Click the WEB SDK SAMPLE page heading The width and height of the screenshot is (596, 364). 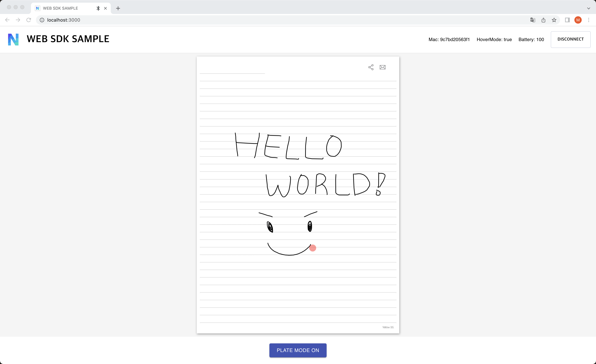(68, 39)
